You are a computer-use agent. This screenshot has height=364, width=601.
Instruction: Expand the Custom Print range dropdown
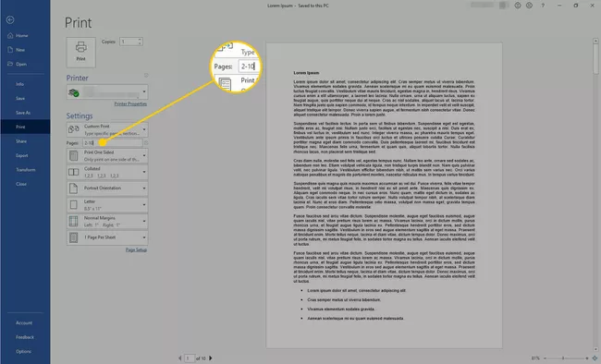point(107,130)
